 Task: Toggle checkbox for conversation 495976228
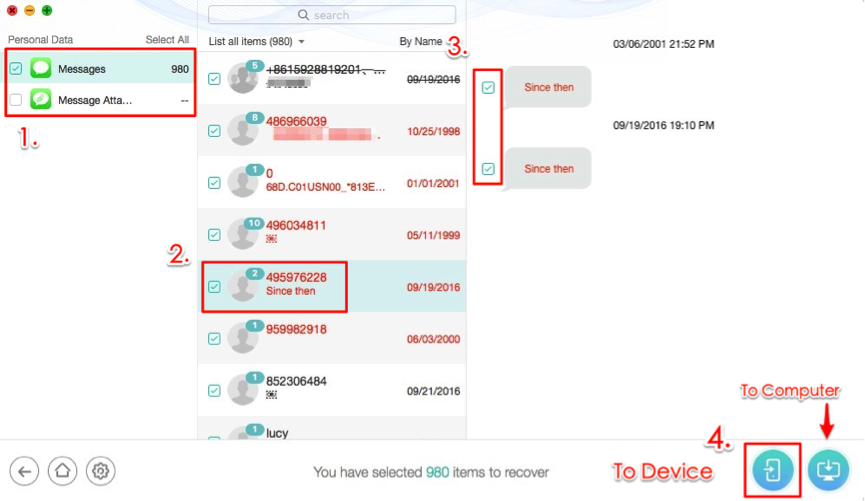pyautogui.click(x=214, y=286)
